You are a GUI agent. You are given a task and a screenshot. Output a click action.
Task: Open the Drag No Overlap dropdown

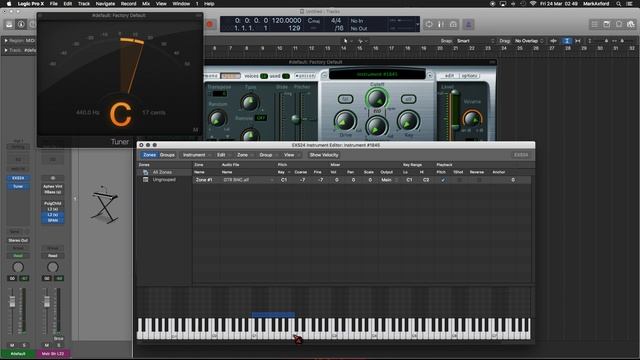(529, 41)
